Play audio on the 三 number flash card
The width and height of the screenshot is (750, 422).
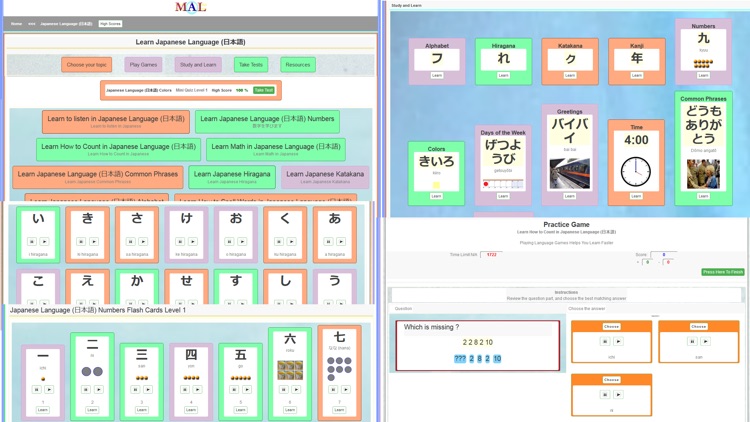(x=148, y=389)
